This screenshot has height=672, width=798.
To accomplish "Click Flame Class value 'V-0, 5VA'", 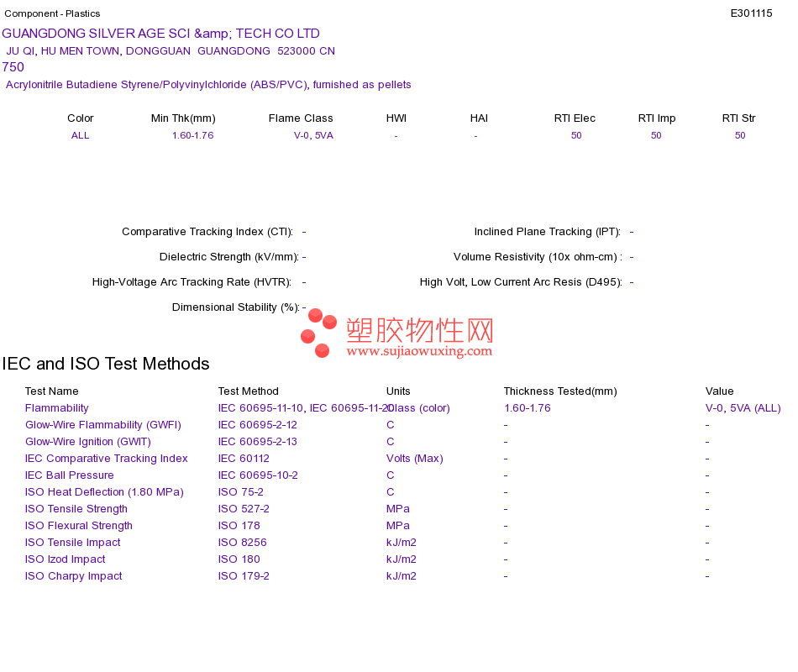I will (313, 135).
